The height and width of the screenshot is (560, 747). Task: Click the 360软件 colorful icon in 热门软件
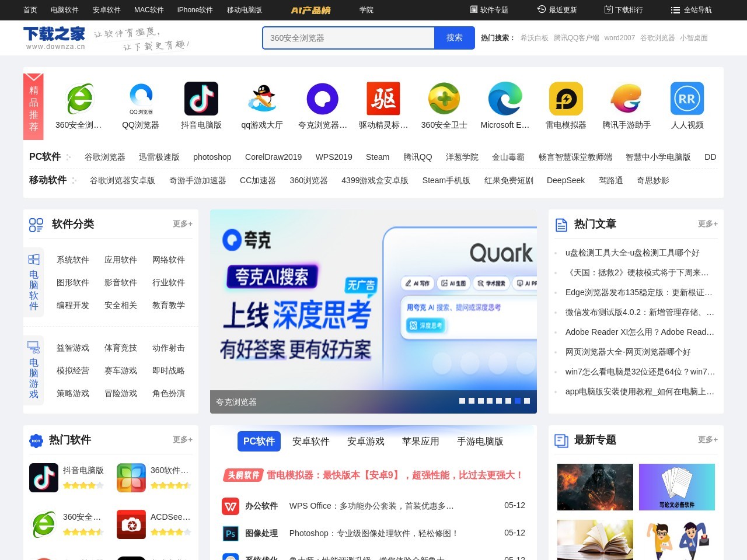[131, 478]
